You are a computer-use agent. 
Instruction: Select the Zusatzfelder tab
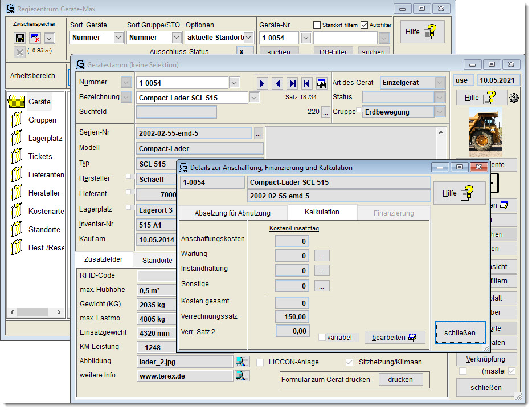(x=104, y=259)
